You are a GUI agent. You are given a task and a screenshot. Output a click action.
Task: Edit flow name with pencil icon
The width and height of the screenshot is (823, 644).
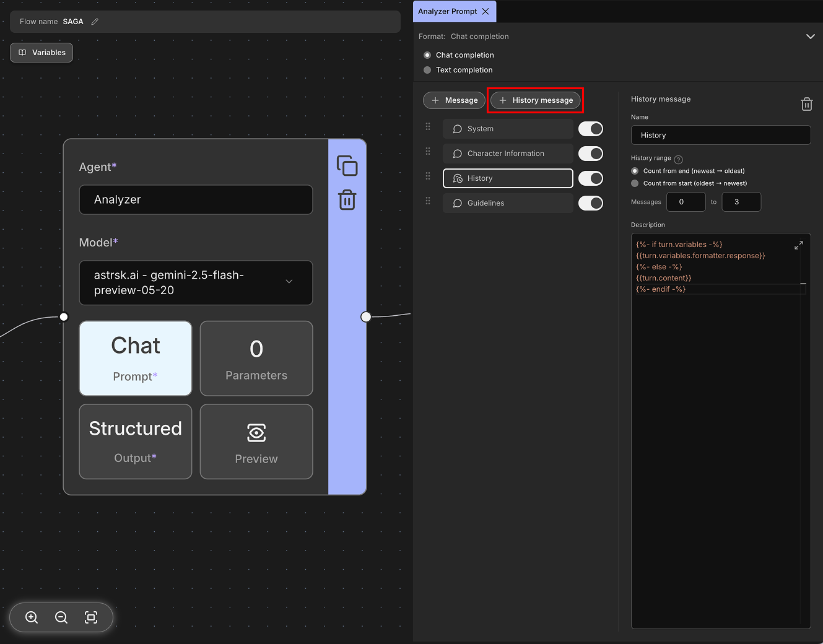tap(95, 22)
